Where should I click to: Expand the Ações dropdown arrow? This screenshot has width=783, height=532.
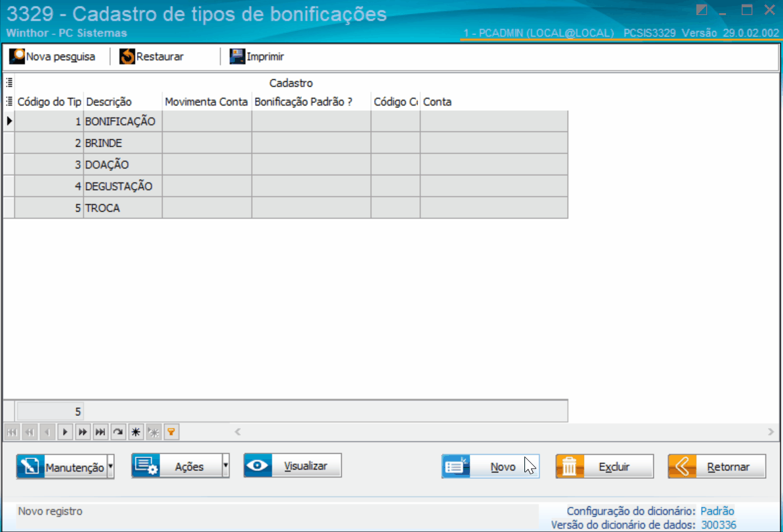click(226, 466)
